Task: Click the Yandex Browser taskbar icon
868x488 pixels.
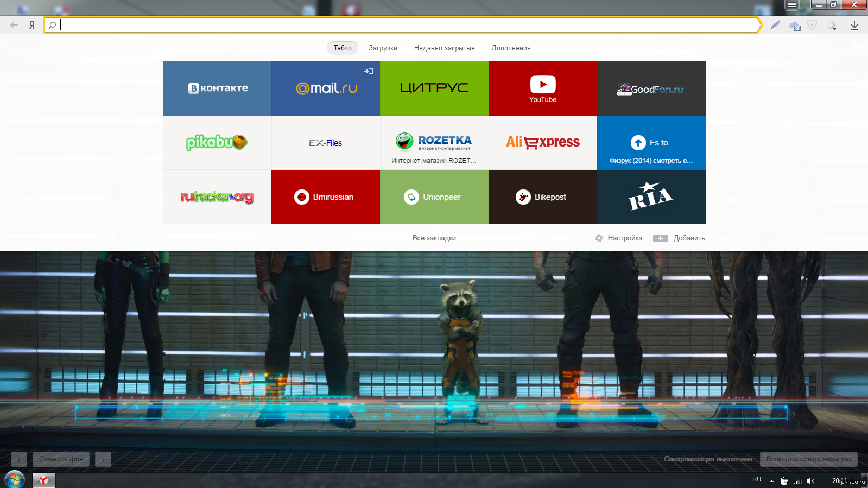Action: 44,480
